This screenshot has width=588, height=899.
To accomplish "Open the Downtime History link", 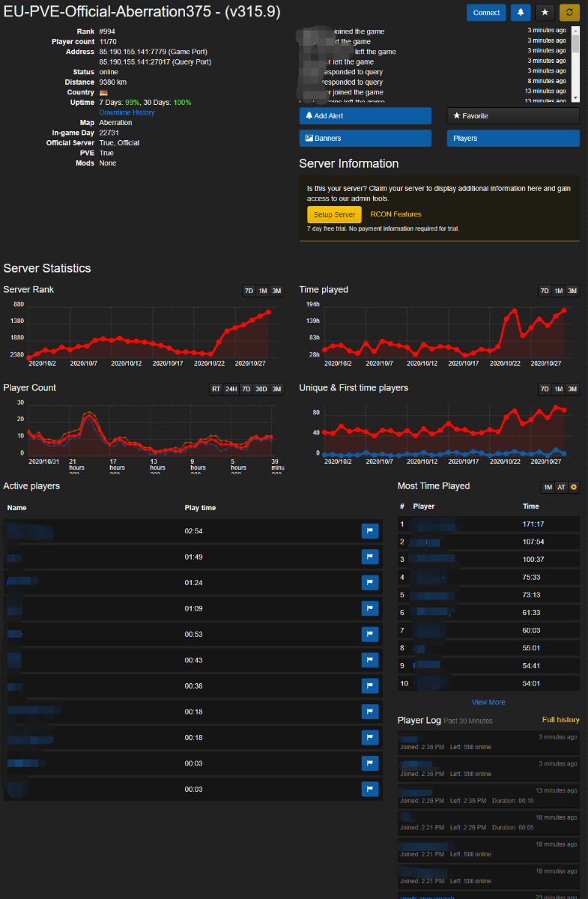I will (x=127, y=112).
